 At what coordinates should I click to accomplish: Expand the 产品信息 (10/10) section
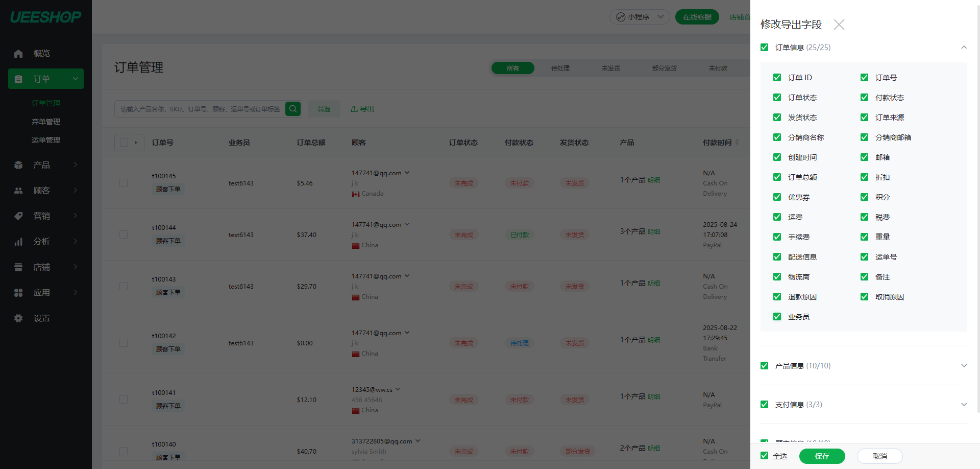click(964, 366)
